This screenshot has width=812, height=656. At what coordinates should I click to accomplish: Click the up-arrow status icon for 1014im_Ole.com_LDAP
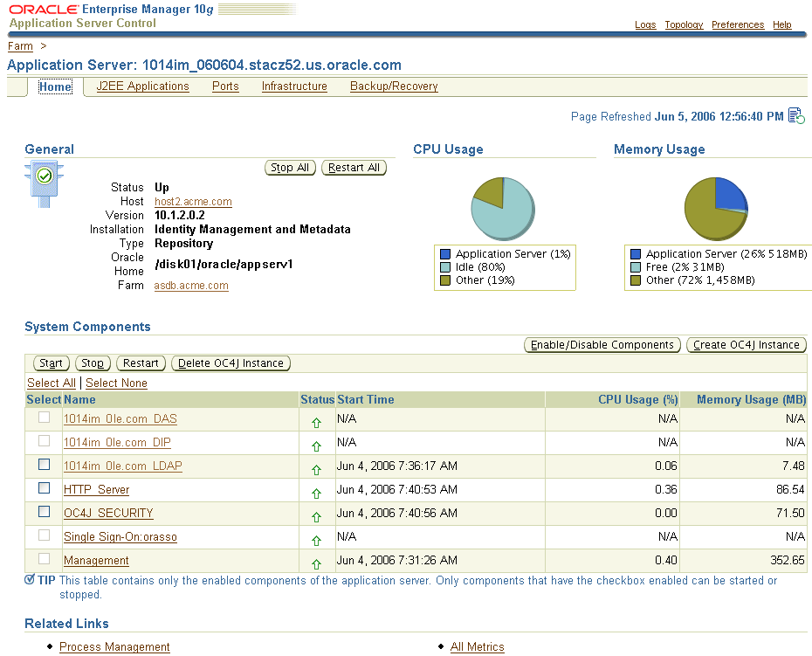tap(316, 470)
